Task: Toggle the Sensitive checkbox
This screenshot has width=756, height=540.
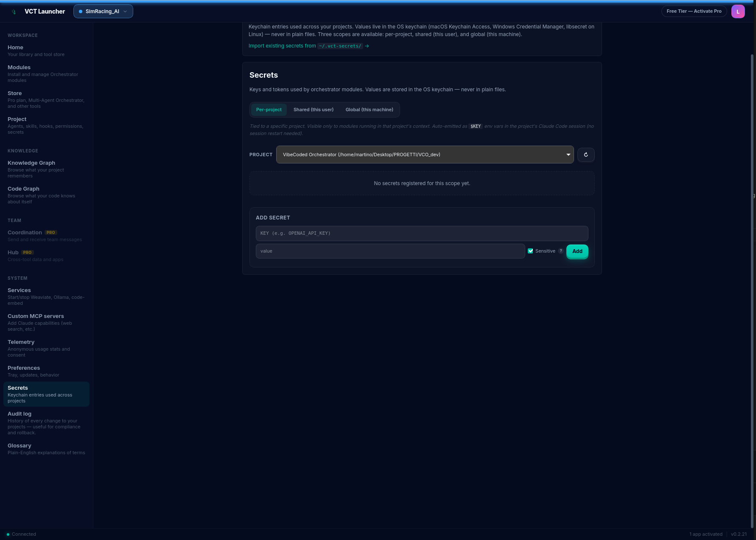Action: [530, 251]
